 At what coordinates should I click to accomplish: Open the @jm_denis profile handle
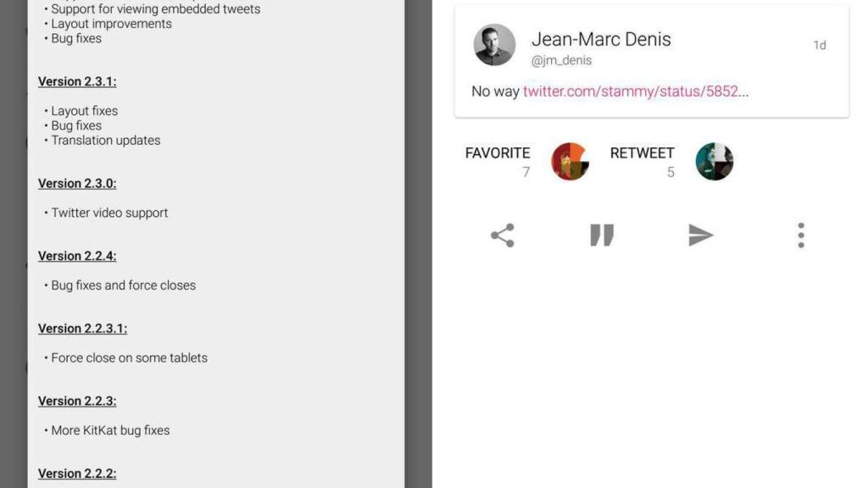562,60
